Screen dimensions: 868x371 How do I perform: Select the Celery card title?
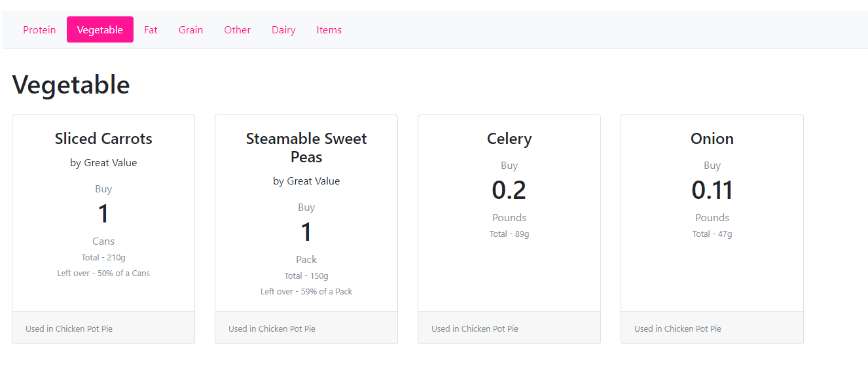pos(509,139)
